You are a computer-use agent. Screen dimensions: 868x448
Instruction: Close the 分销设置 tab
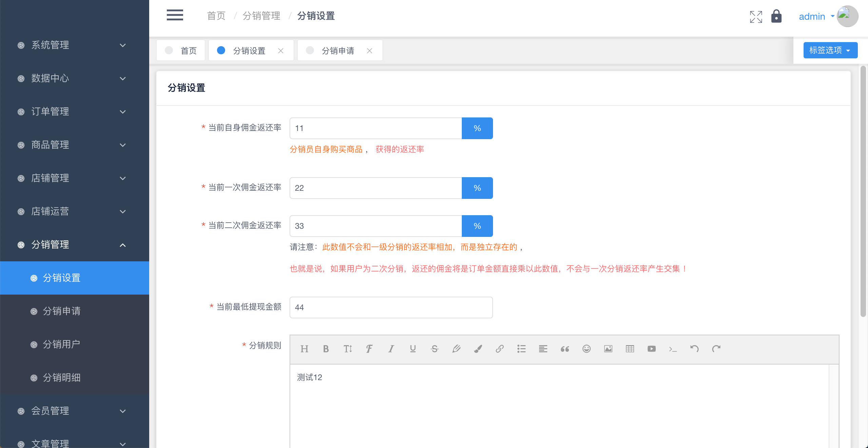click(281, 51)
